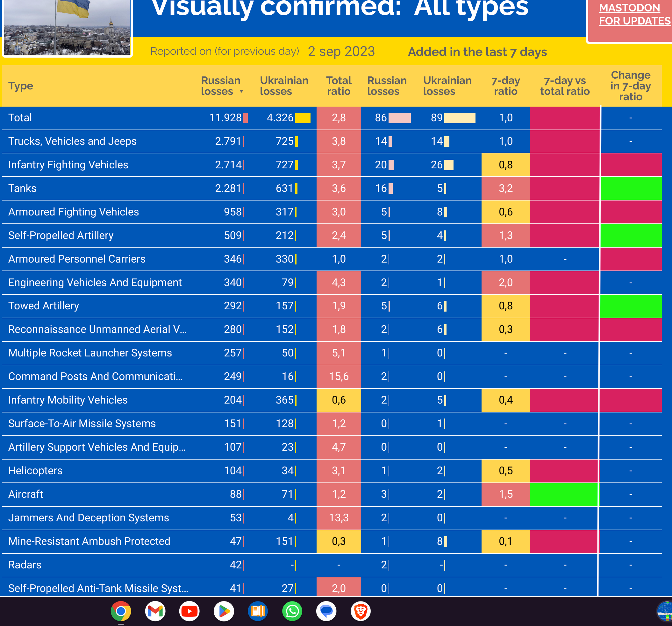Click the Type column header

tap(21, 86)
